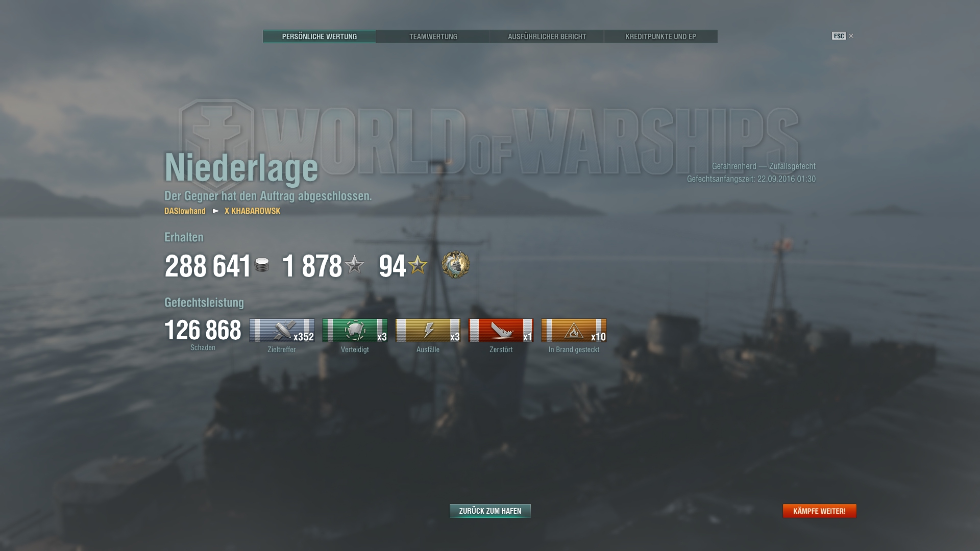
Task: Click the 126 868 Schaden damage value
Action: click(x=203, y=330)
